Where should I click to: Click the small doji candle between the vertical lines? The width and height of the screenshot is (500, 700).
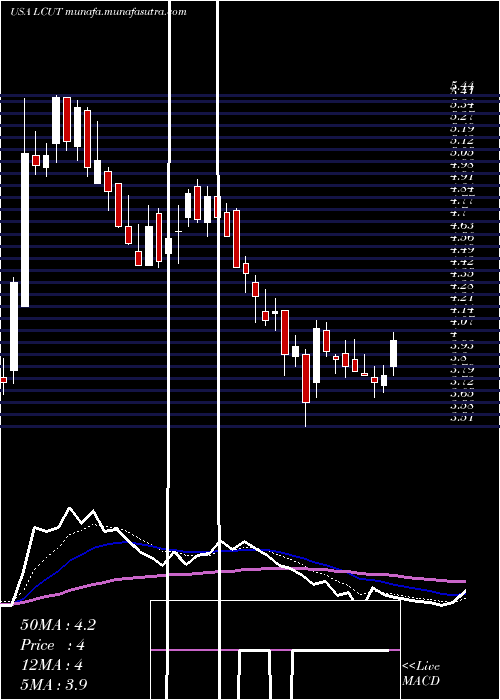(x=179, y=231)
